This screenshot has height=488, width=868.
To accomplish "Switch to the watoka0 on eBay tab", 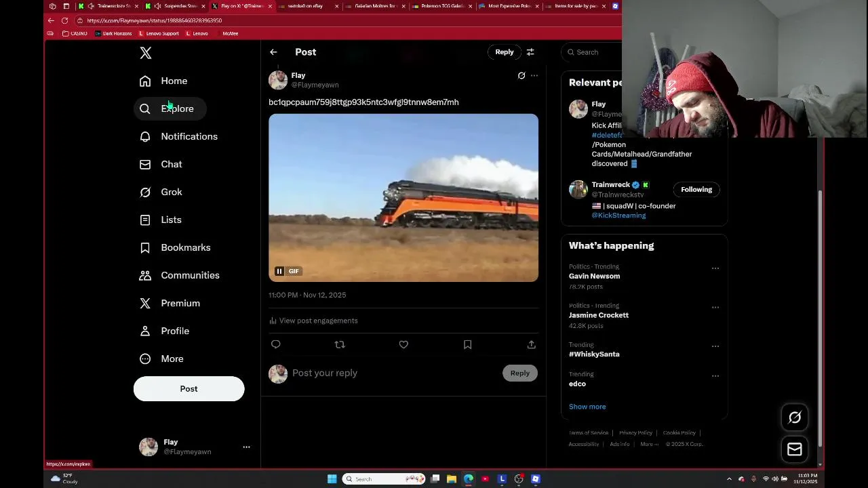I will point(307,6).
